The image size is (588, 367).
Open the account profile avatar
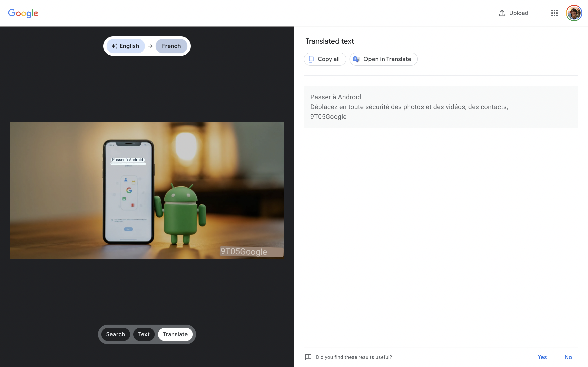pos(574,13)
